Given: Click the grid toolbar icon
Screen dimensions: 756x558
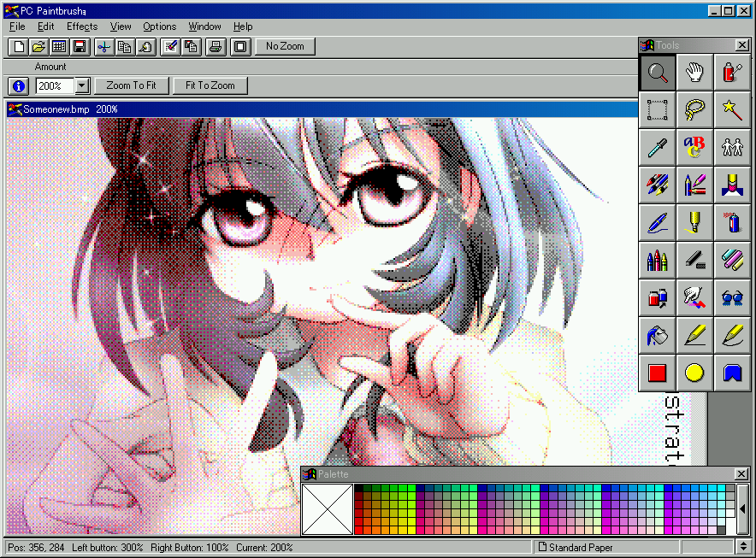Looking at the screenshot, I should point(59,47).
